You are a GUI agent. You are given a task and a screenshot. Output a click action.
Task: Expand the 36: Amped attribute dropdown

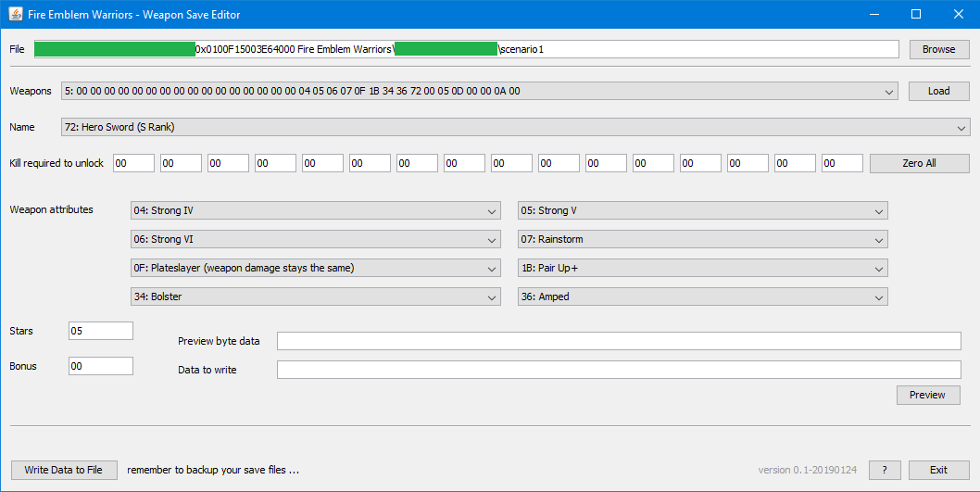pyautogui.click(x=702, y=296)
